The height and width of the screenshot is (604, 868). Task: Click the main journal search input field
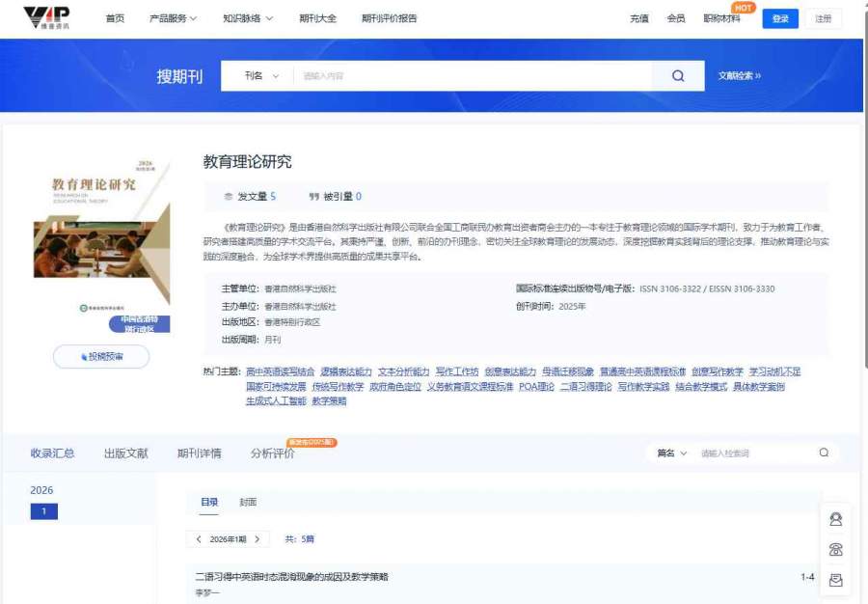point(473,76)
